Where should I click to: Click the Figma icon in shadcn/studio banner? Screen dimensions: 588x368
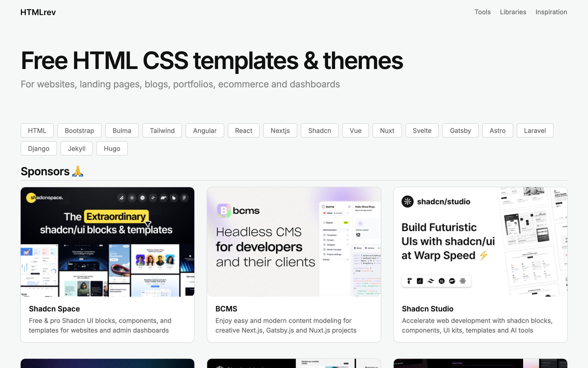(x=409, y=281)
